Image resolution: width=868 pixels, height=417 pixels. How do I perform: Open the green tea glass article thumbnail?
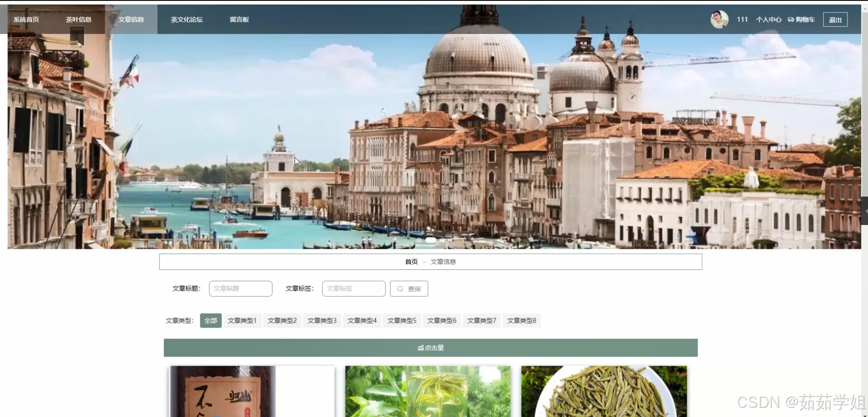click(428, 391)
